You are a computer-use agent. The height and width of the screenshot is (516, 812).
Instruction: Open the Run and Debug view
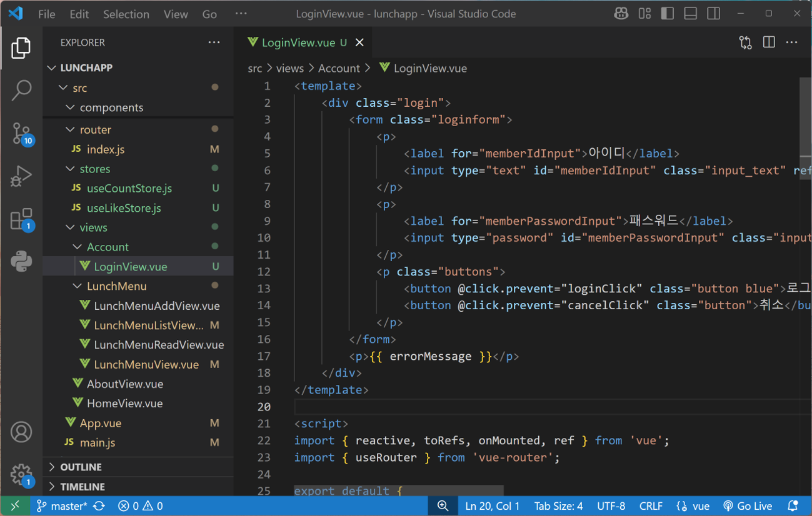21,176
